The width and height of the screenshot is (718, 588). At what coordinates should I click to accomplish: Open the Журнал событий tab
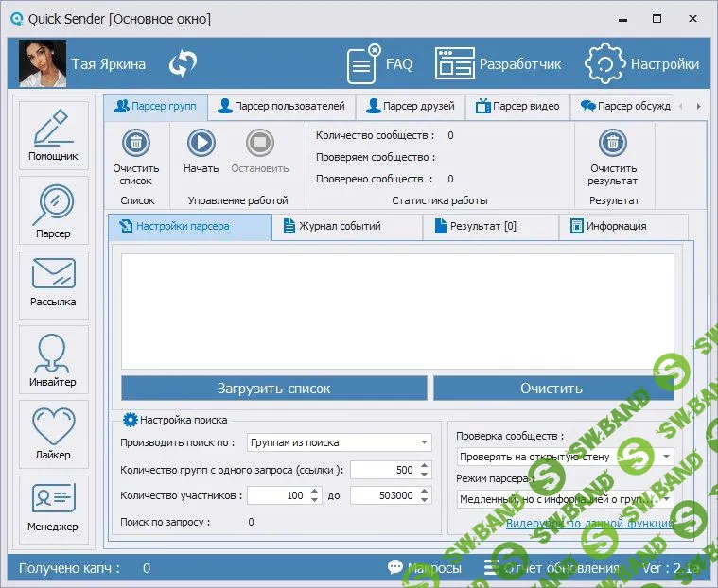tap(347, 226)
